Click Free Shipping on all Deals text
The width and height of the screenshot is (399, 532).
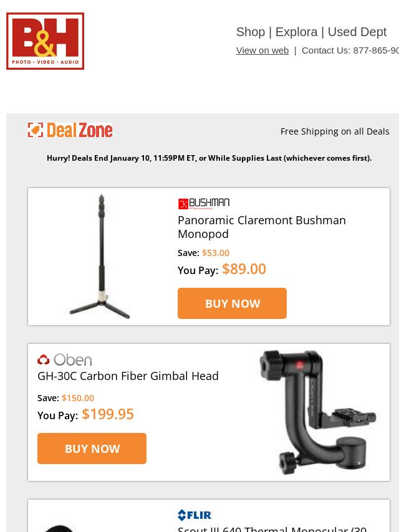coord(335,131)
